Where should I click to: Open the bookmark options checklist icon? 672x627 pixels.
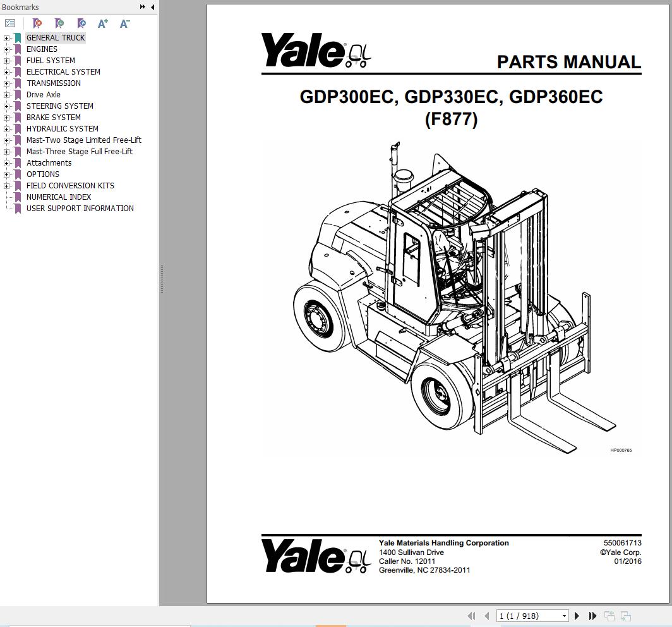tap(10, 23)
